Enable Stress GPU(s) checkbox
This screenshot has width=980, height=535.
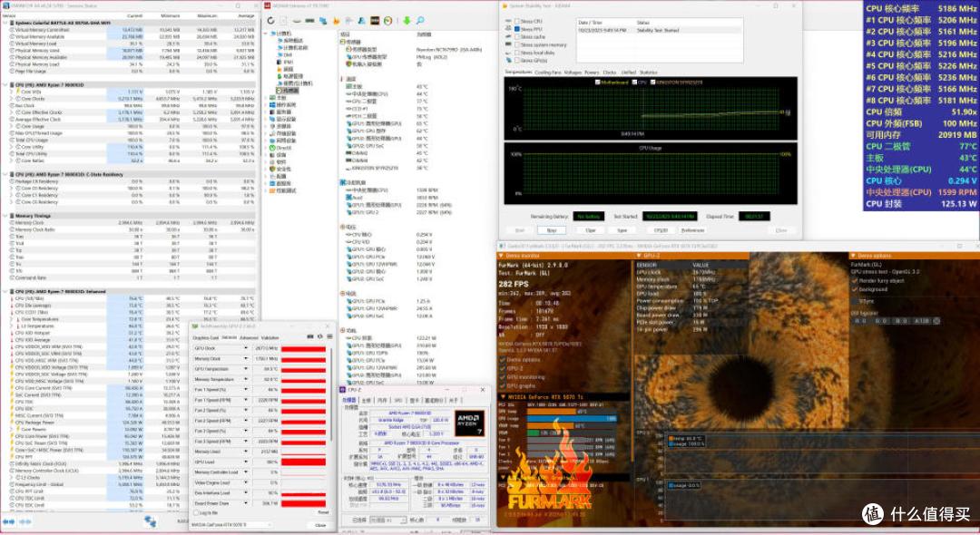[x=517, y=61]
